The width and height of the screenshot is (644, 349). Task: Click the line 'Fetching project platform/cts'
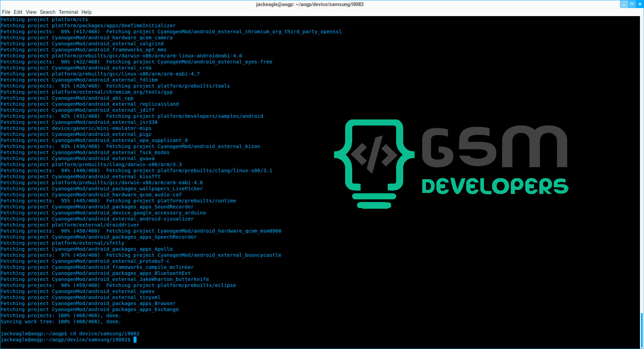(44, 20)
